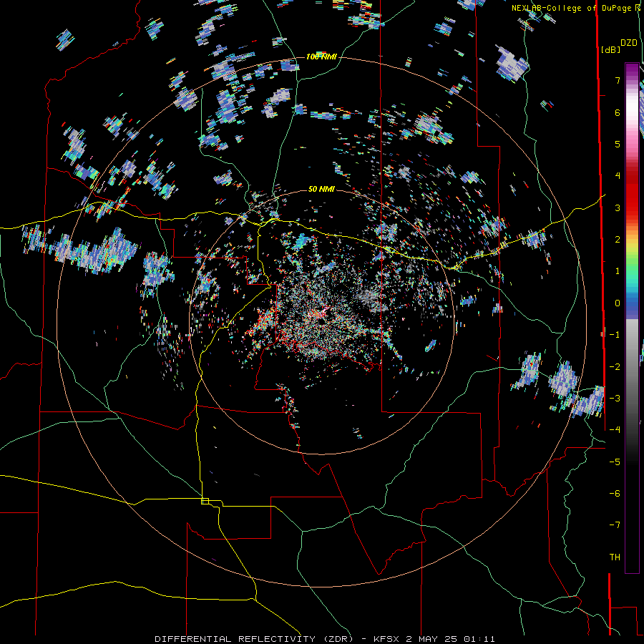Click the TH label on the color scale
This screenshot has height=644, width=644.
(615, 557)
